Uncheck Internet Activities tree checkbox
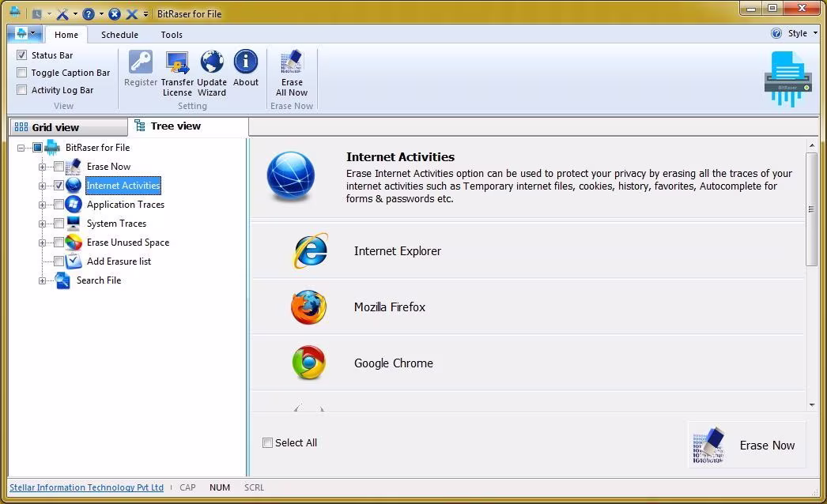Screen dimensions: 827x504 tap(59, 186)
